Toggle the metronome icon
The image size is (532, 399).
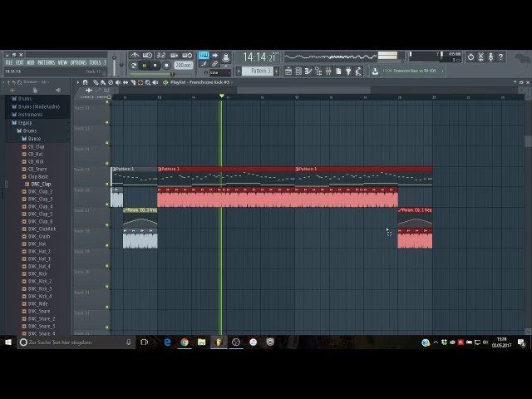coord(135,55)
